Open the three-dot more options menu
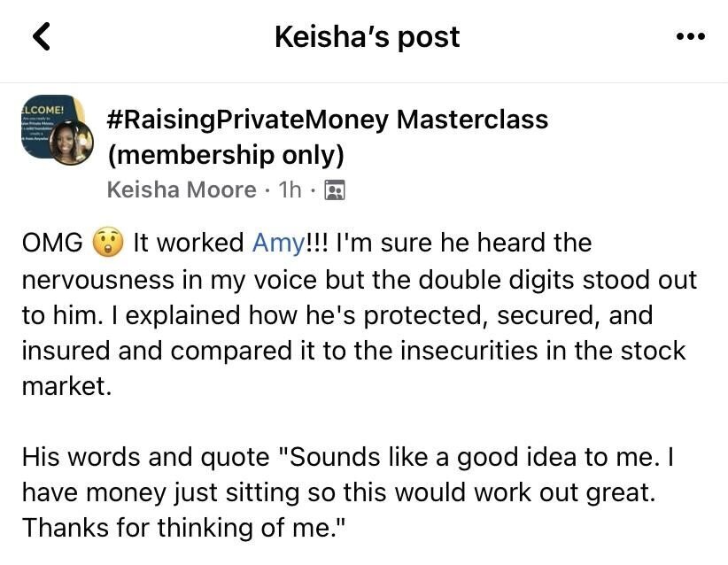 pos(689,37)
